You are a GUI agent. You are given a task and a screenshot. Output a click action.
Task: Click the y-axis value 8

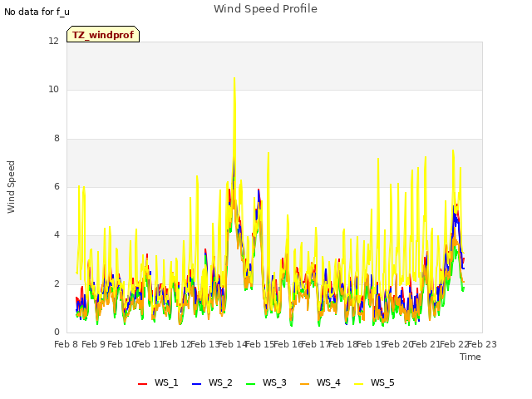point(57,139)
